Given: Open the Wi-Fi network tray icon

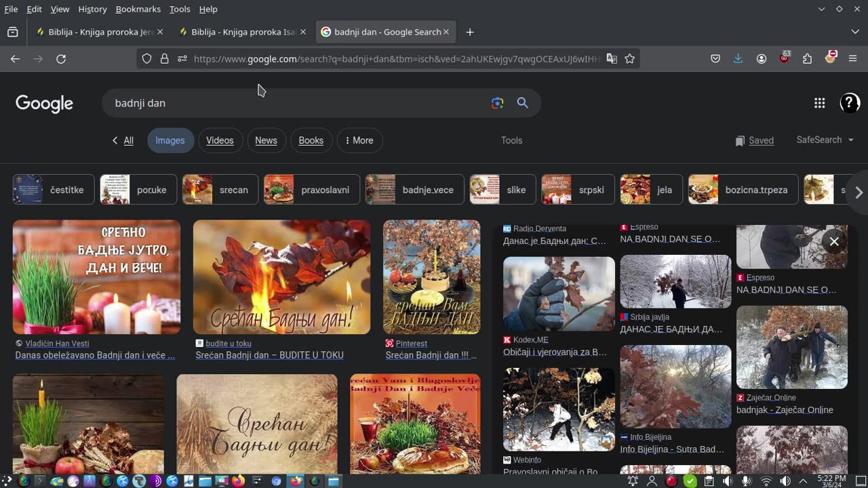Looking at the screenshot, I should pyautogui.click(x=766, y=481).
